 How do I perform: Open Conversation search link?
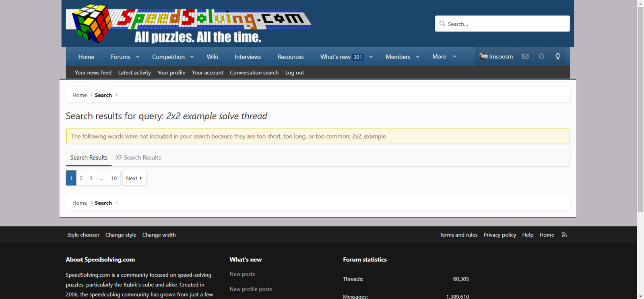254,73
